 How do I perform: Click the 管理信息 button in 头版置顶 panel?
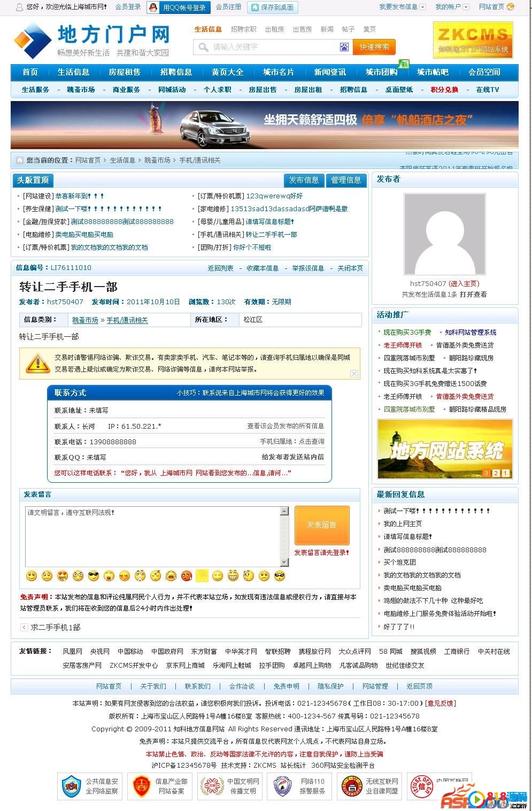click(x=346, y=180)
